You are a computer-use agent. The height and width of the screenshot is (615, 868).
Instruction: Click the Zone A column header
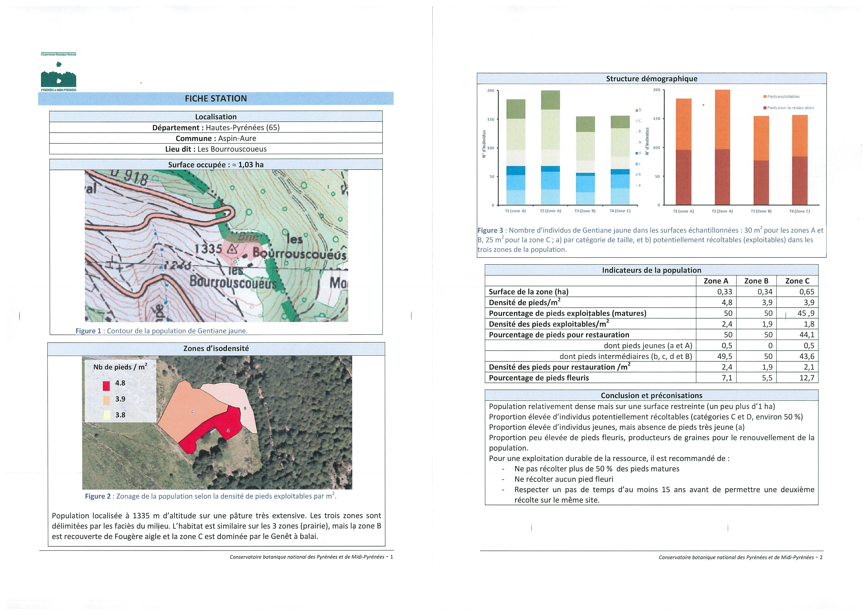[x=716, y=281]
